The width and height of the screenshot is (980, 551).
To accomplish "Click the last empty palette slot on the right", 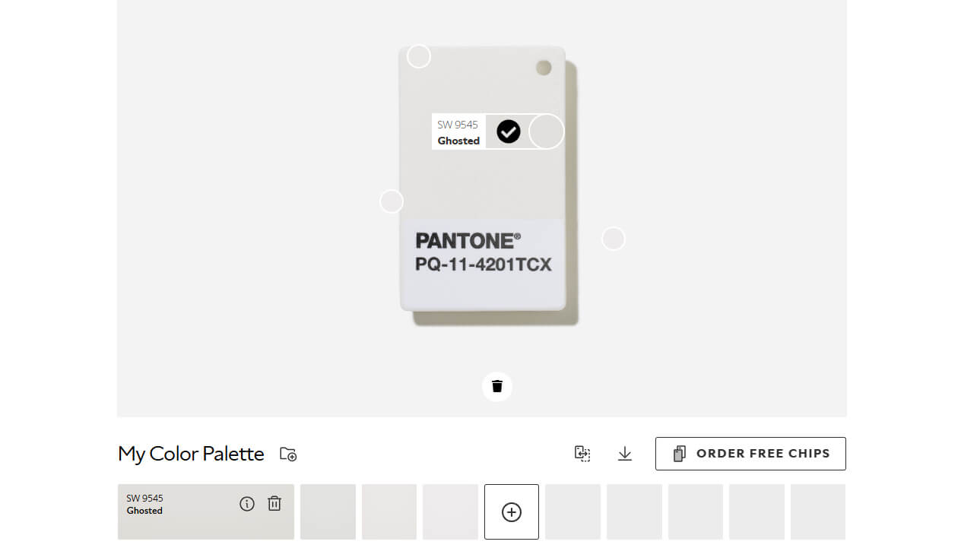I will 818,512.
